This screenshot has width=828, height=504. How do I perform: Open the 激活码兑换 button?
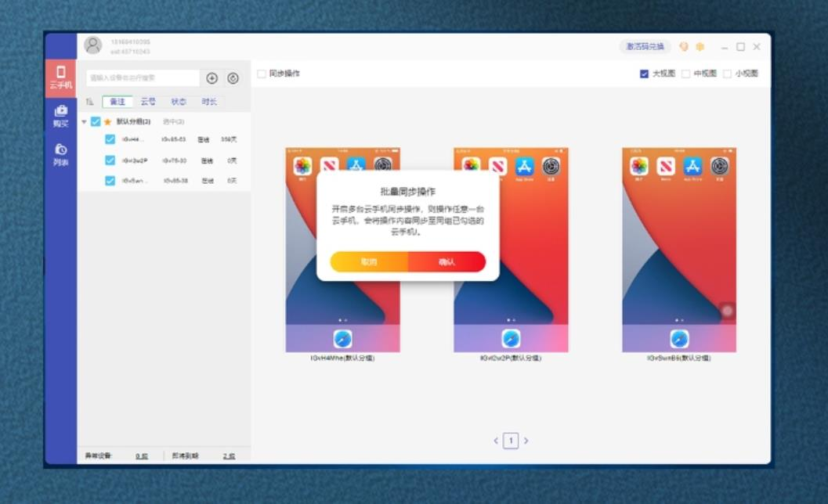point(645,46)
